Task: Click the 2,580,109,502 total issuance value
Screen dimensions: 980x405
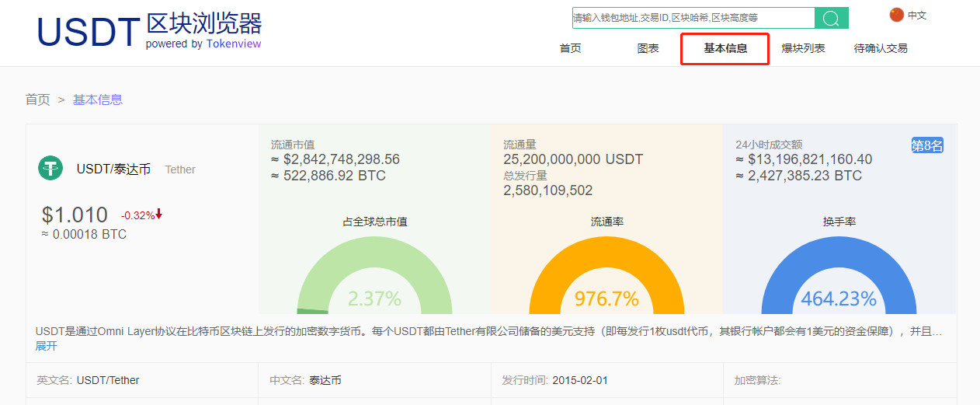Action: [x=548, y=190]
